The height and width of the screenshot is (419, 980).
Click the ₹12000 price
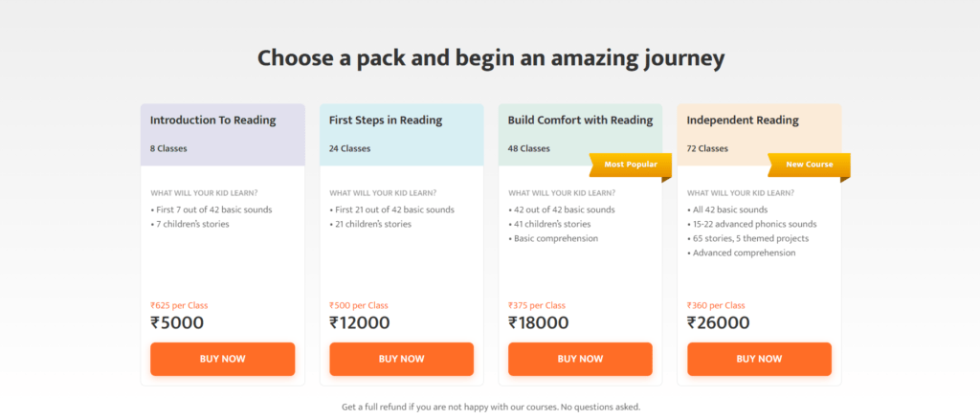pos(360,322)
